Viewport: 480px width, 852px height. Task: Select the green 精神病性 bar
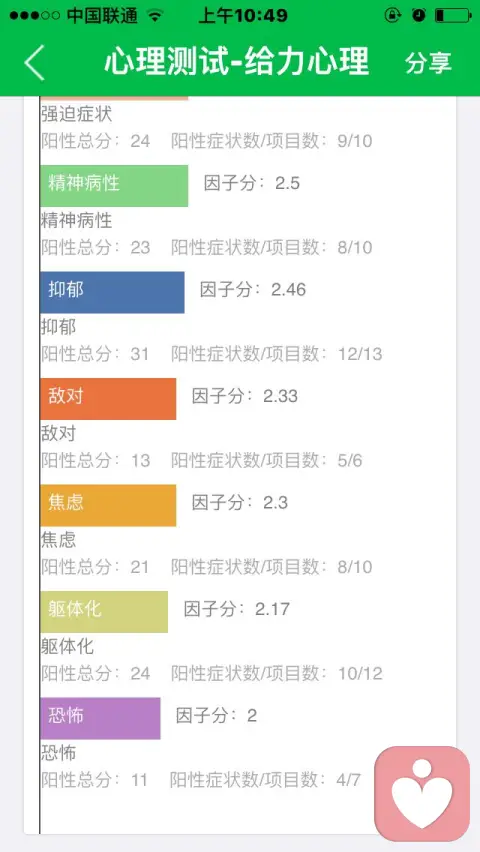coord(114,185)
